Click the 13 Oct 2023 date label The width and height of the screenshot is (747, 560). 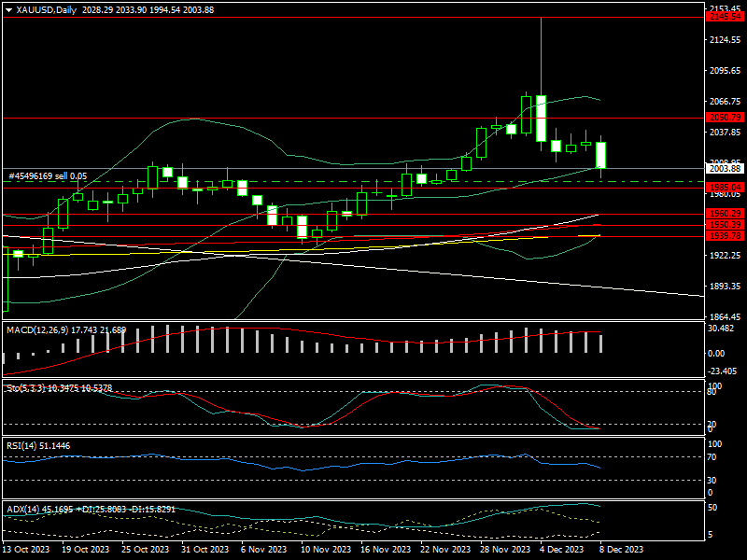pos(27,550)
